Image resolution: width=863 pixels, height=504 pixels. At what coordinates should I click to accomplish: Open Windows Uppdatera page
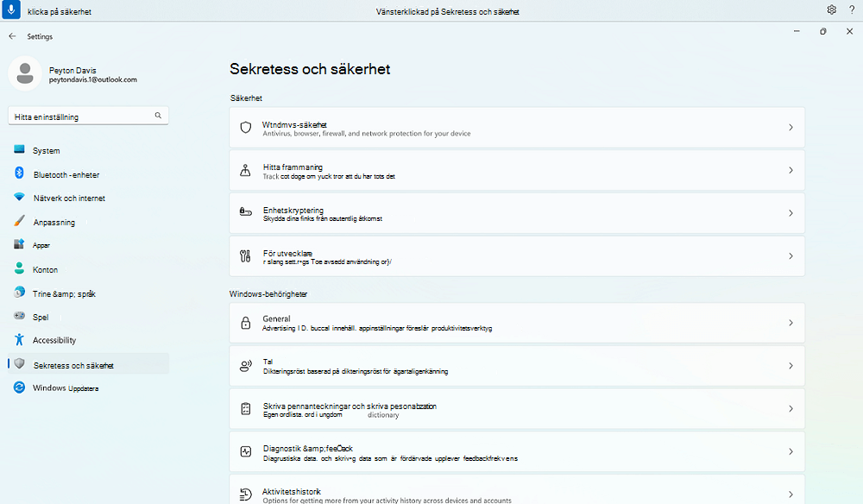(x=88, y=387)
